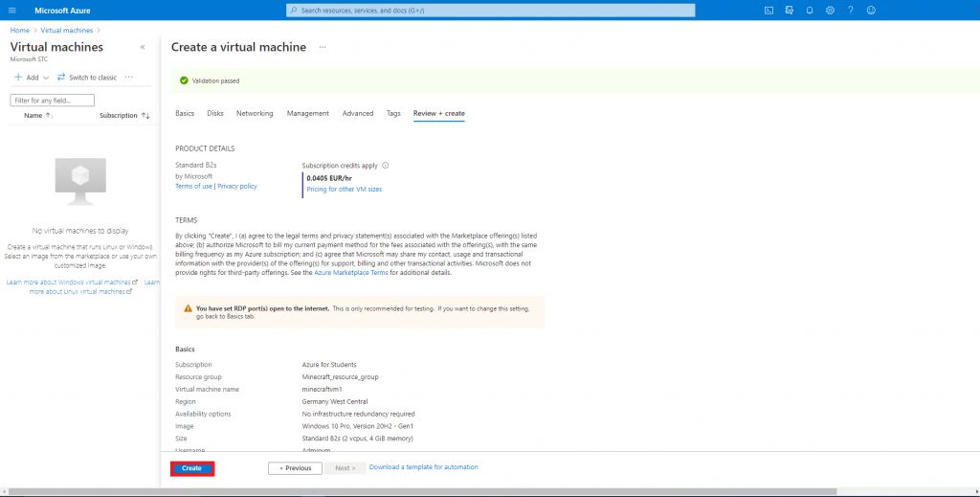Click the Azure for Students subscription value
980x497 pixels.
tap(329, 365)
